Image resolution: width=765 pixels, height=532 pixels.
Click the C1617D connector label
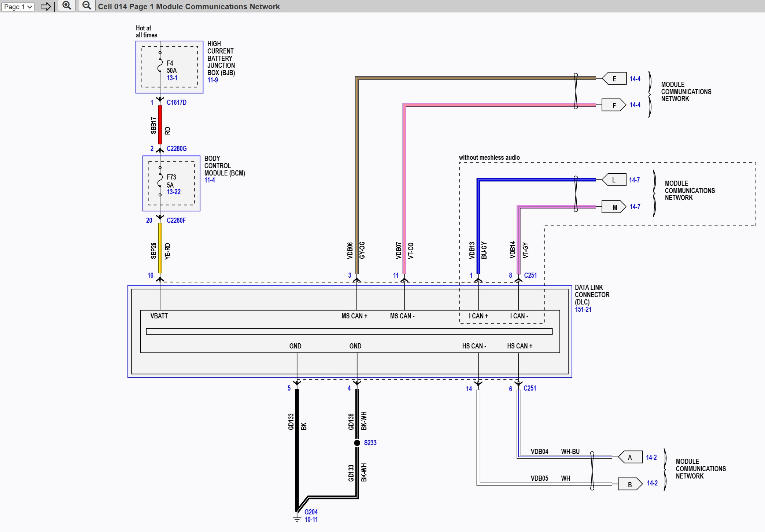click(177, 103)
